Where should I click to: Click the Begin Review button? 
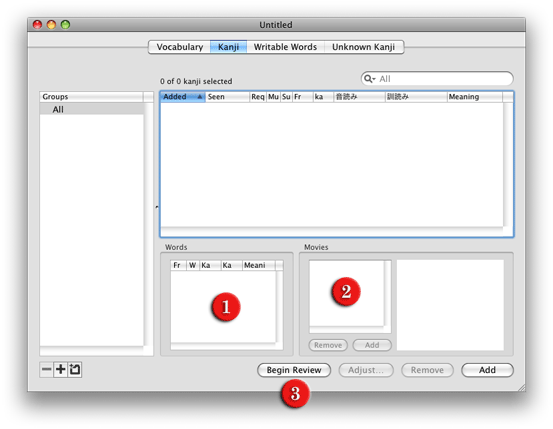point(294,370)
